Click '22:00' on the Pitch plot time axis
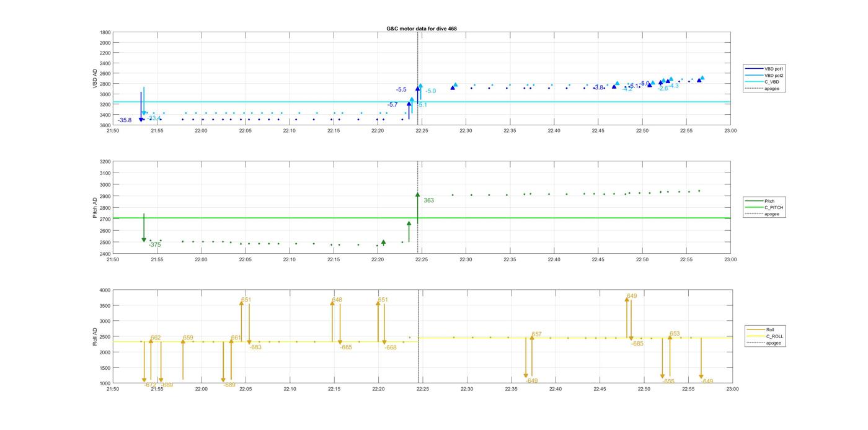 [x=201, y=260]
